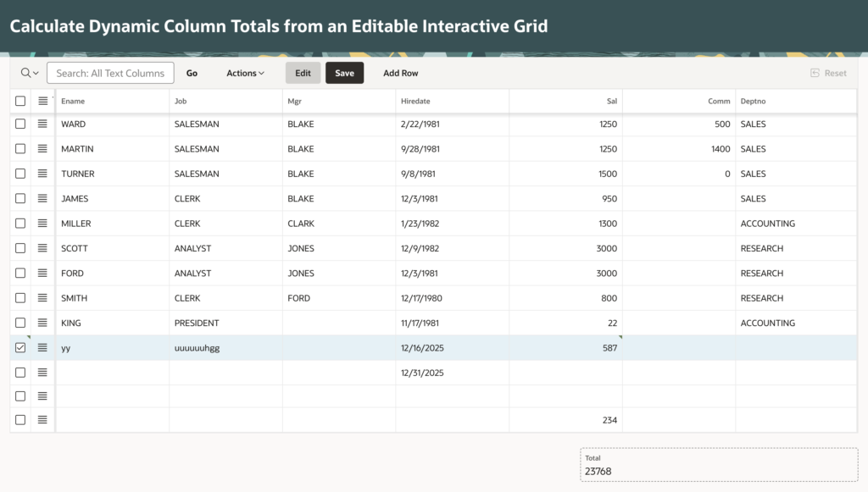Screen dimensions: 868x492
Task: Open the Deptno column header menu
Action: 763,100
